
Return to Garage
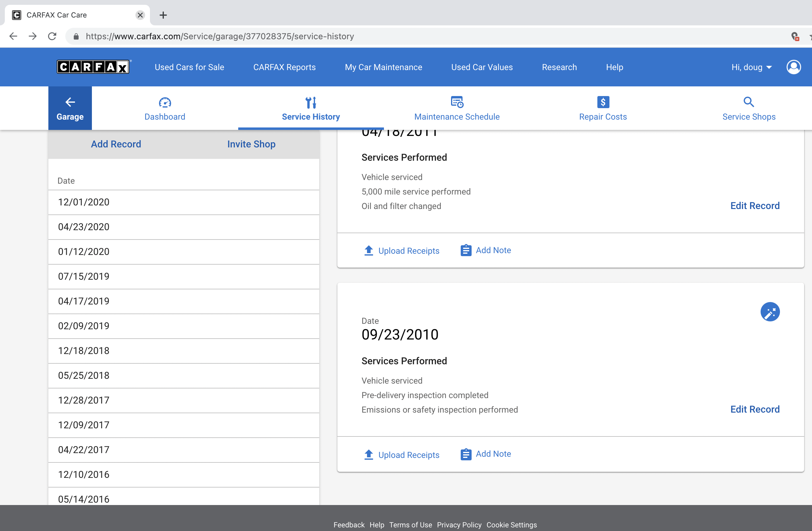click(x=70, y=108)
